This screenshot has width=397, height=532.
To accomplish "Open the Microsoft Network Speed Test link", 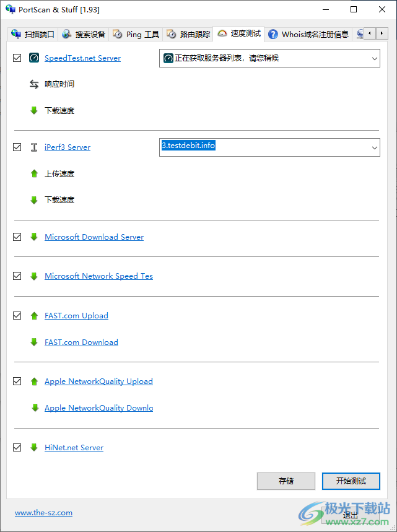I will pyautogui.click(x=98, y=276).
